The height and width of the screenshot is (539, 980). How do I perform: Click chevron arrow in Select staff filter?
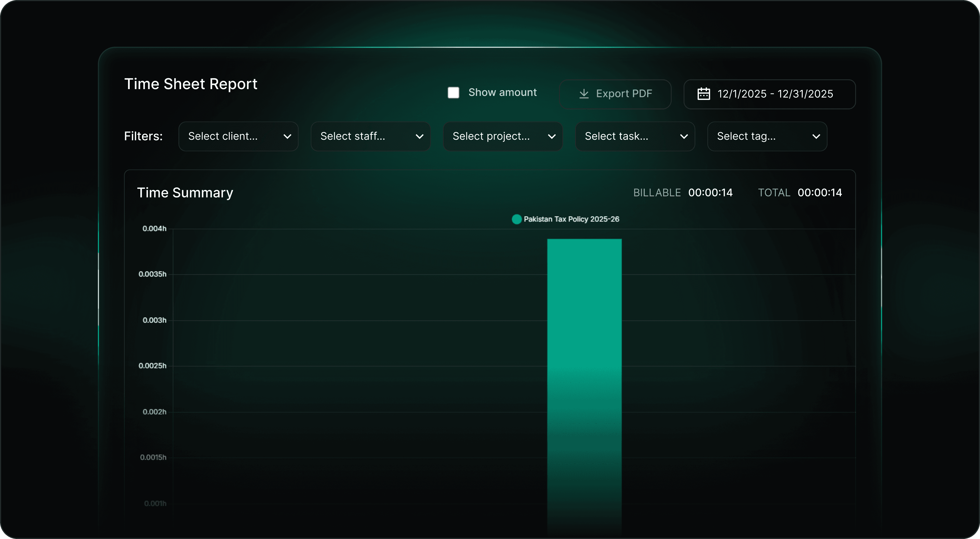[x=419, y=137]
